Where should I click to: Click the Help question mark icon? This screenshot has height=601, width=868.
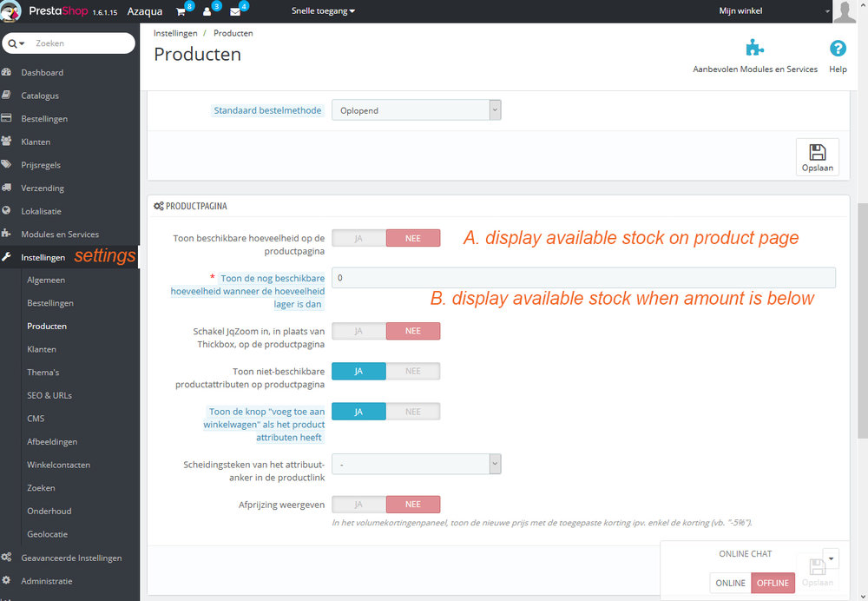coord(838,48)
